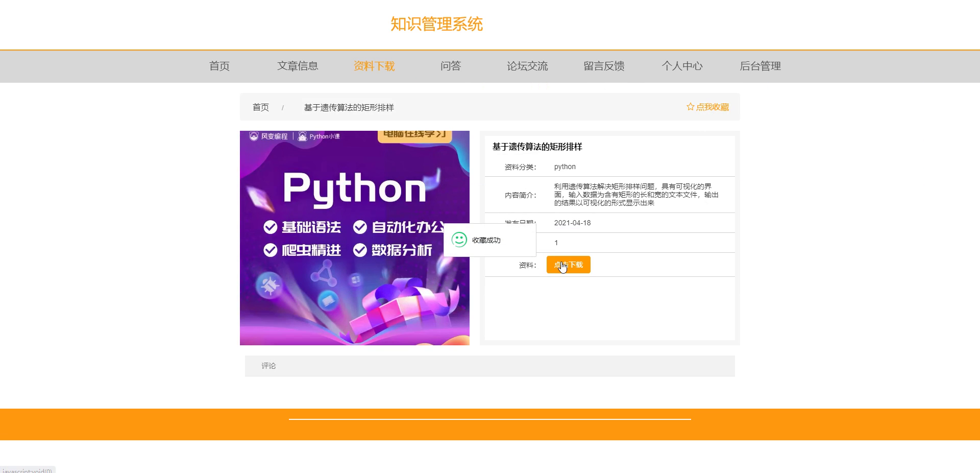Viewport: 980px width, 473px height.
Task: Click the python category value
Action: [x=565, y=167]
